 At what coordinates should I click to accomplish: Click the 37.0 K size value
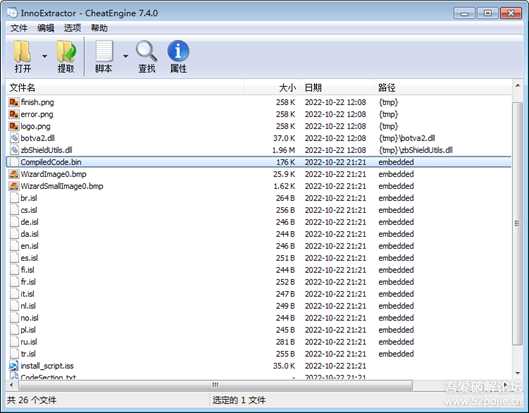point(284,138)
